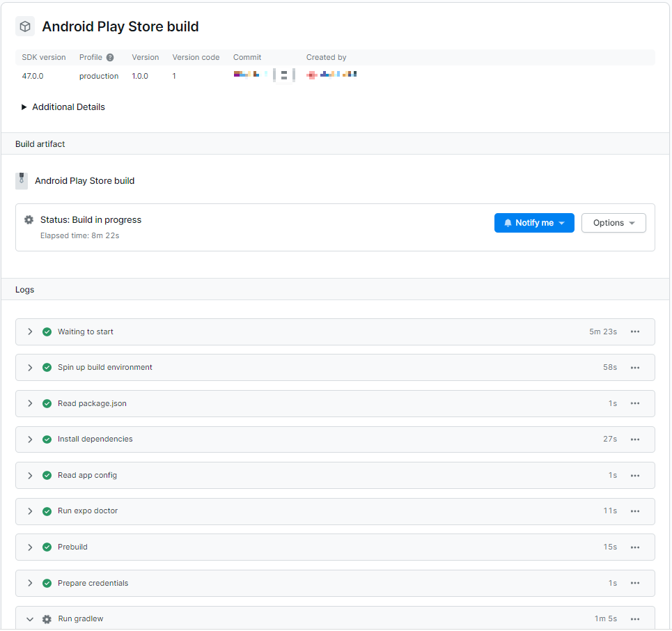This screenshot has width=672, height=631.
Task: Open more options for Install dependencies
Action: click(x=635, y=439)
